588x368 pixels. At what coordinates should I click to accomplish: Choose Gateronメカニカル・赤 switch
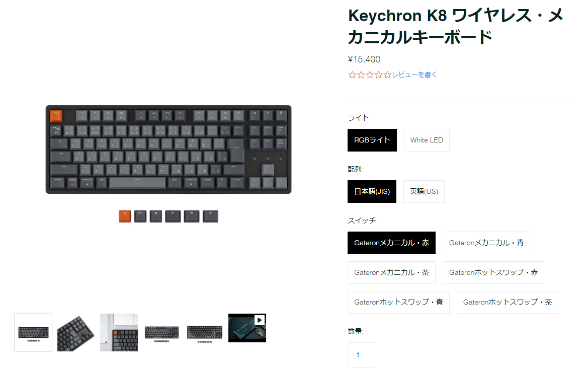click(x=391, y=243)
